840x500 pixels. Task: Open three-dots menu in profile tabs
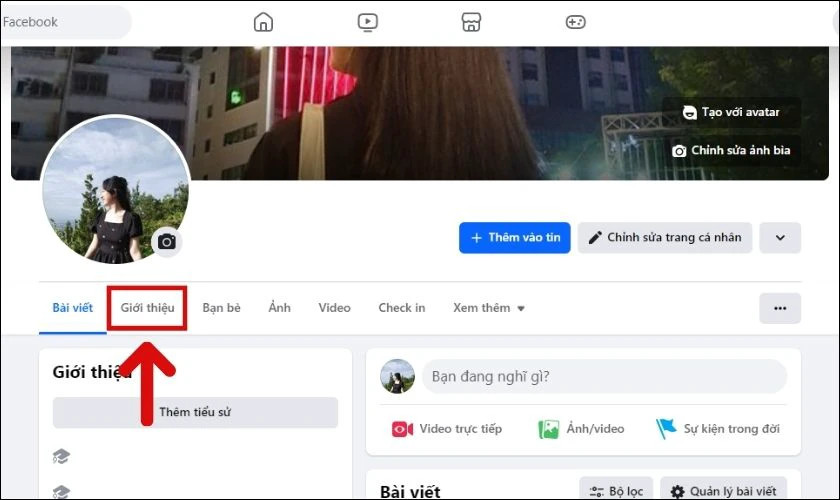(x=780, y=308)
